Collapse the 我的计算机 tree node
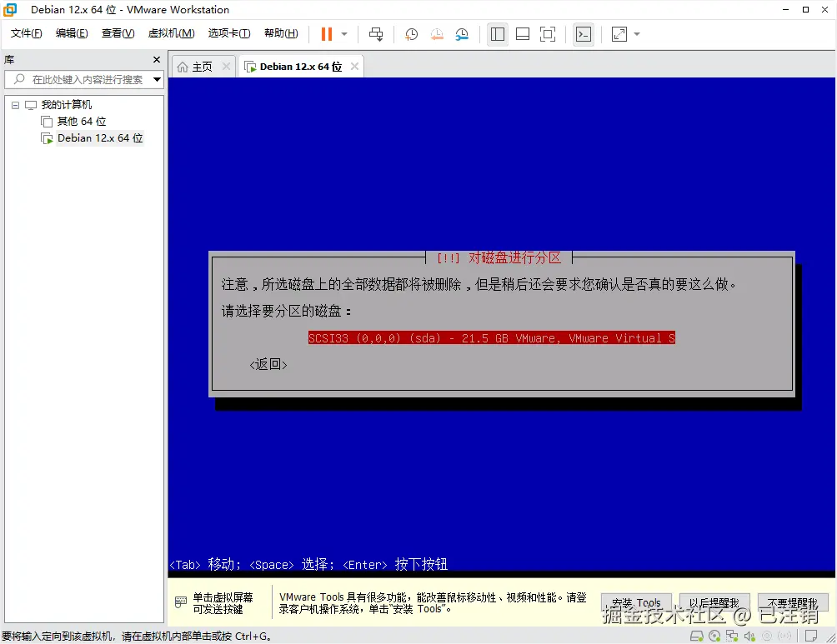Screen dimensions: 837x644 14,104
